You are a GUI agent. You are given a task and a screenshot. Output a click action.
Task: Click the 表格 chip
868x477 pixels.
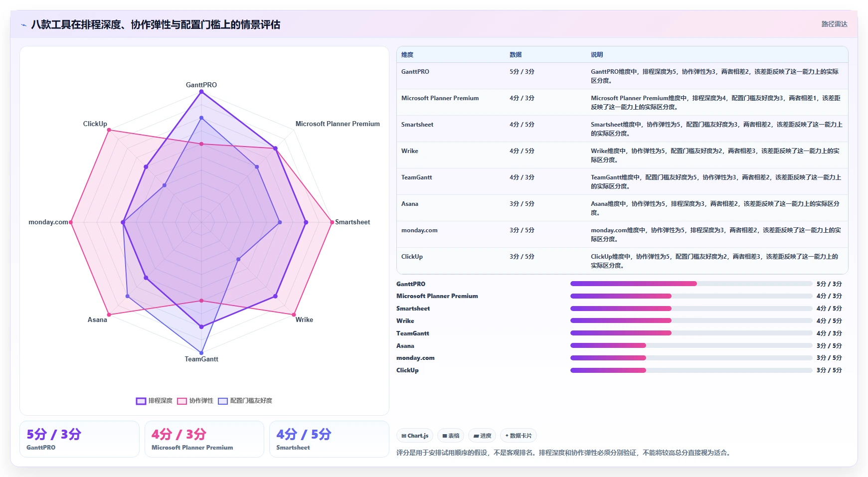[451, 436]
